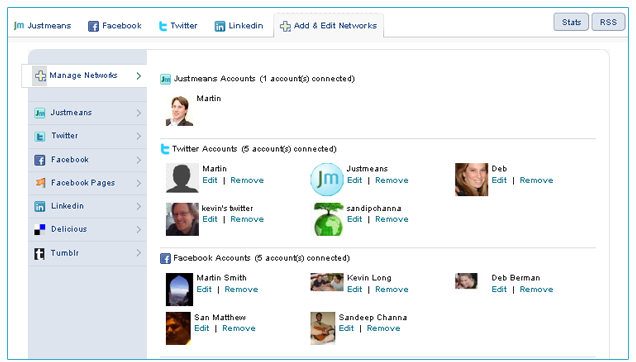Click the Tumblr sidebar icon
This screenshot has width=636, height=362.
[x=39, y=254]
